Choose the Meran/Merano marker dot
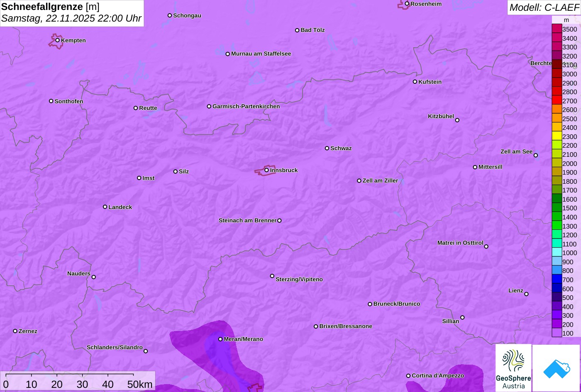Viewport: 581px width, 392px height. point(220,339)
